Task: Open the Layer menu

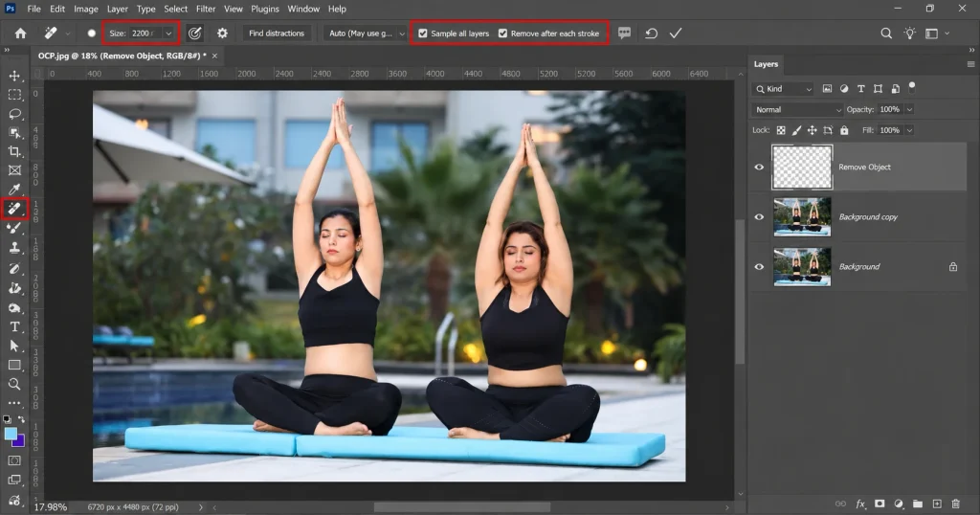Action: coord(117,9)
